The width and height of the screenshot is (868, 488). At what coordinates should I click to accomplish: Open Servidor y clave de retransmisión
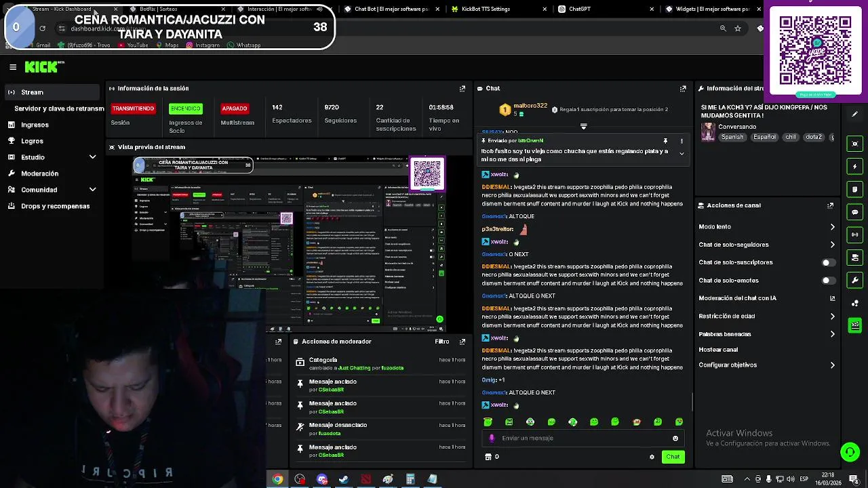tap(59, 108)
